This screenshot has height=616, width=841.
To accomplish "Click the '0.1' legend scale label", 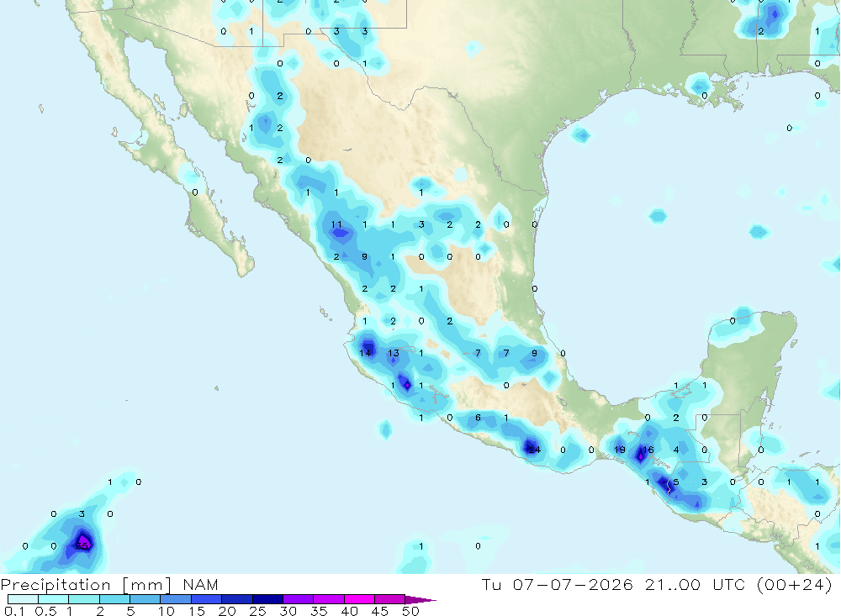I will pyautogui.click(x=14, y=611).
